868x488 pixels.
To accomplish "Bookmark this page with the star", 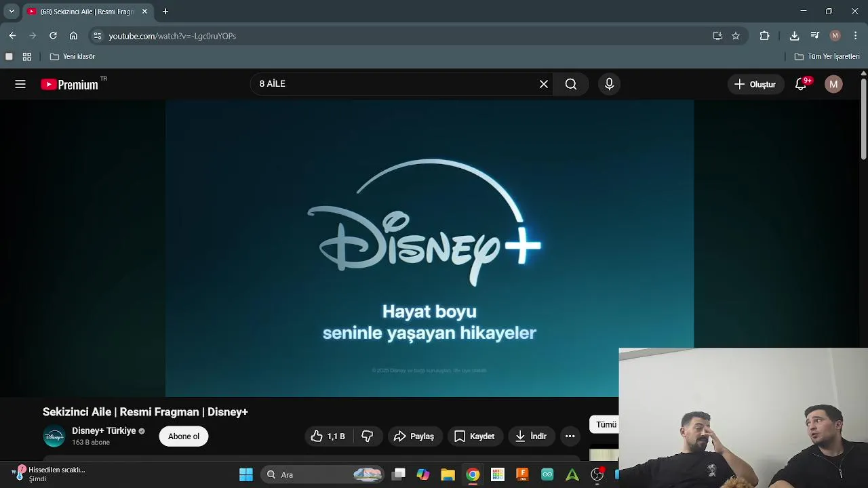I will pyautogui.click(x=736, y=36).
